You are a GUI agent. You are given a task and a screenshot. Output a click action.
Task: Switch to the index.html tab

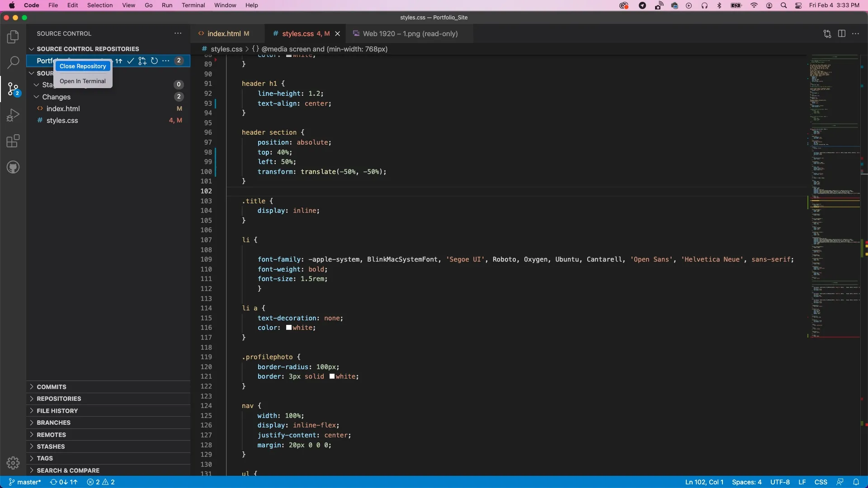224,34
